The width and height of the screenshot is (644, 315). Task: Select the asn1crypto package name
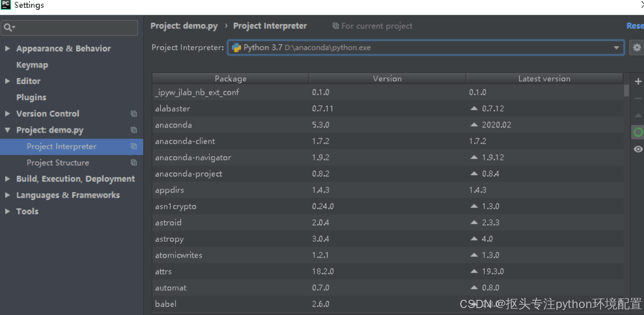176,206
